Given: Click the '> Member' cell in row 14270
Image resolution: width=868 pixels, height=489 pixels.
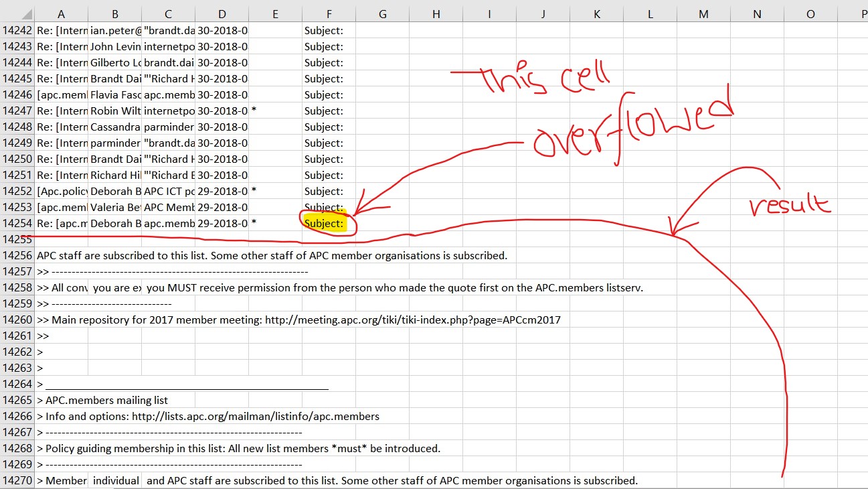Looking at the screenshot, I should (x=61, y=480).
